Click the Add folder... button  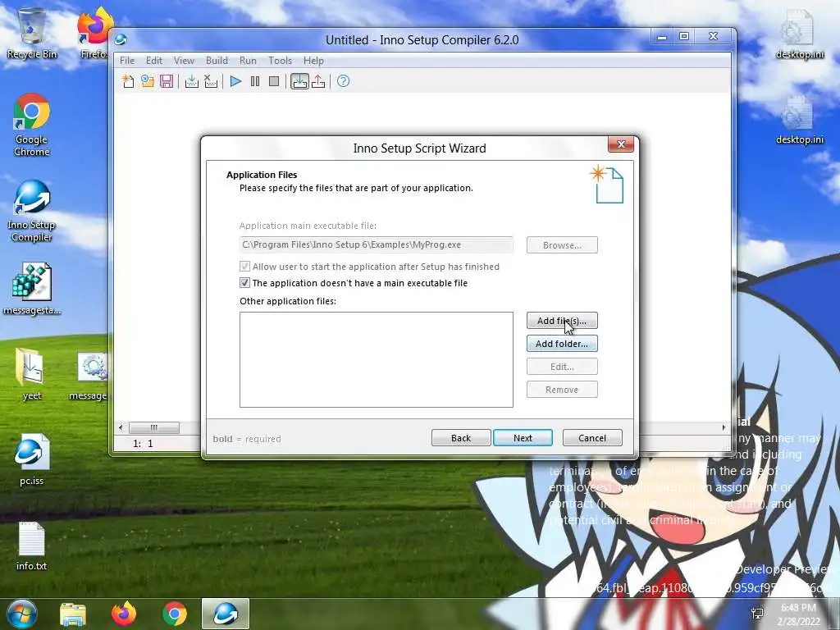[x=562, y=344]
